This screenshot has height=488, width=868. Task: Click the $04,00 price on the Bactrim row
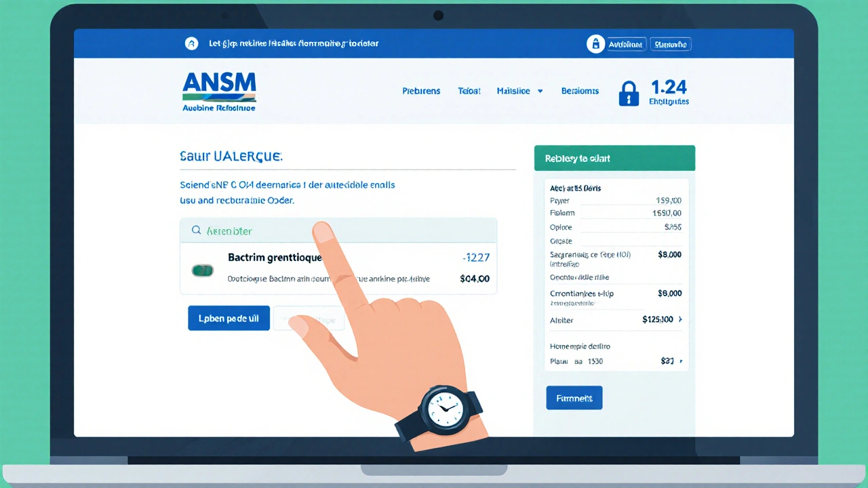click(474, 278)
